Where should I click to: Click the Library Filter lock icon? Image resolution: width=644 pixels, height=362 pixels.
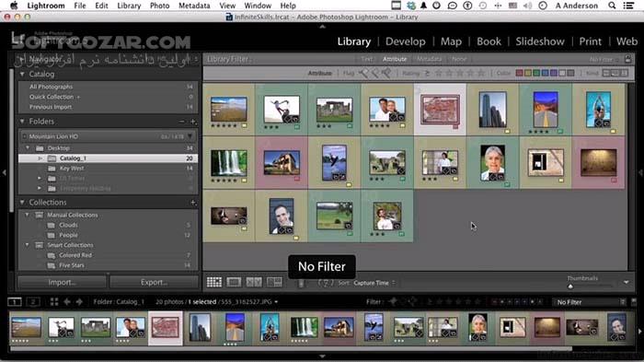[x=628, y=59]
